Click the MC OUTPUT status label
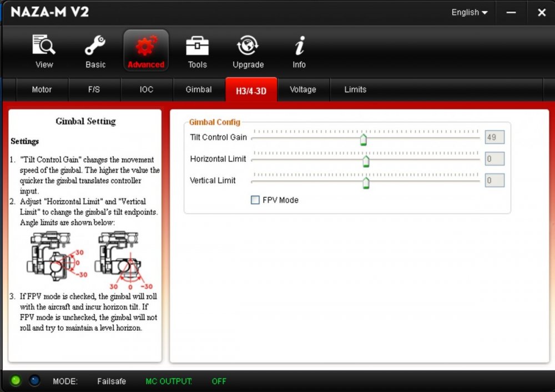Screen dimensions: 555x392 (169, 381)
